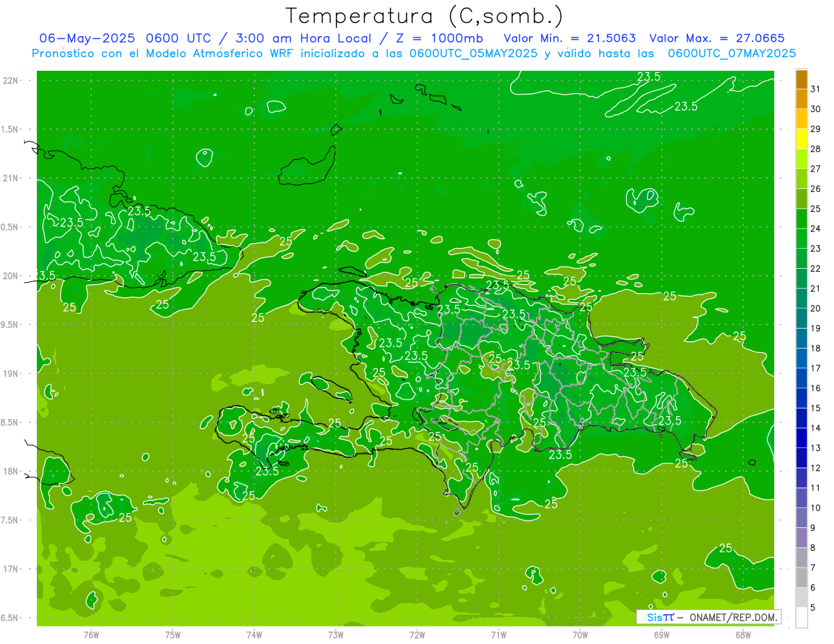Click the 72W longitude axis label
The width and height of the screenshot is (834, 644).
(x=417, y=635)
